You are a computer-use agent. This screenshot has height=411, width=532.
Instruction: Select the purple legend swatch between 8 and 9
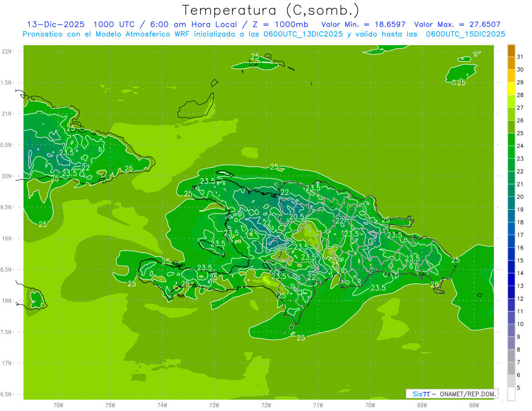(511, 343)
